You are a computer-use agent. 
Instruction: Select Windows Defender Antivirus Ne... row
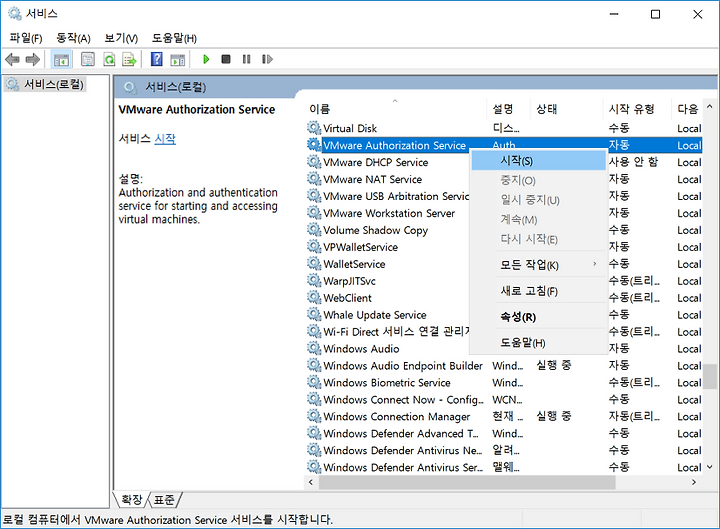(x=504, y=450)
